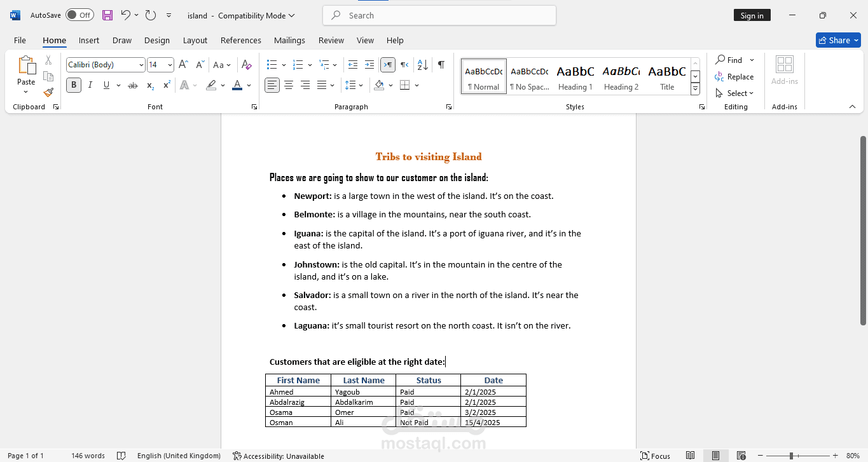Undo the last action
The image size is (868, 462).
point(125,15)
